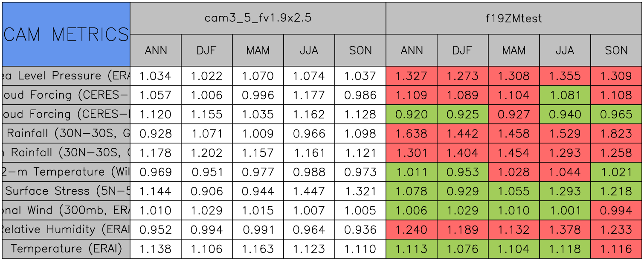Click the red cell showing 1.823
This screenshot has width=644, height=261.
pyautogui.click(x=616, y=134)
